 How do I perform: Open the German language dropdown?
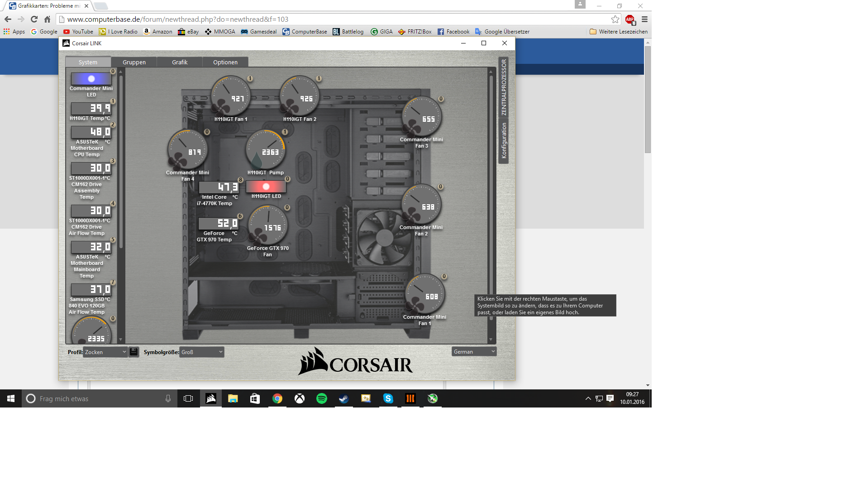[x=474, y=351]
